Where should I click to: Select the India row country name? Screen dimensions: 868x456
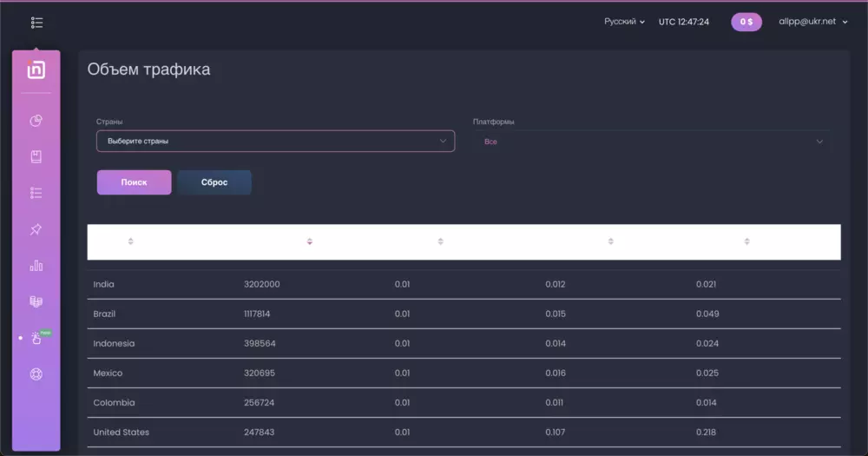pos(103,284)
